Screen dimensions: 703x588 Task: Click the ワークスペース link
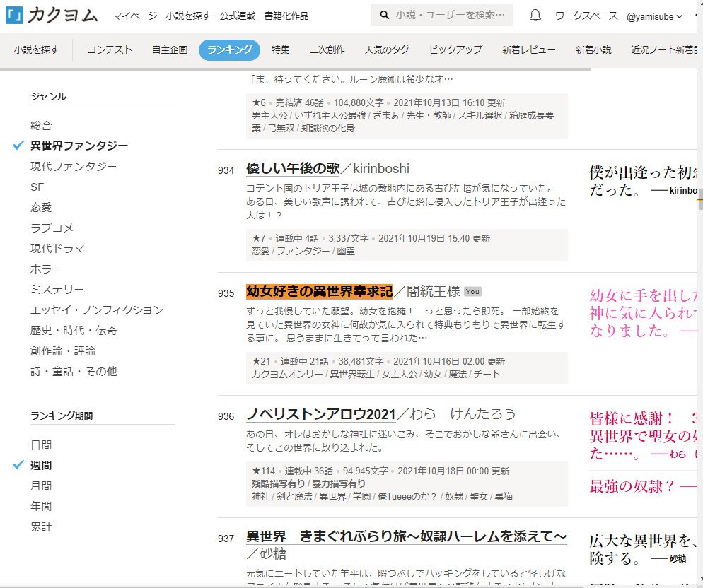click(585, 16)
